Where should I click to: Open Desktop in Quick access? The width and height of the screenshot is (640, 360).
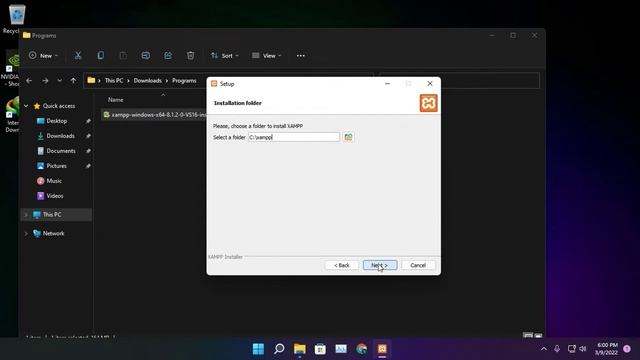coord(57,121)
